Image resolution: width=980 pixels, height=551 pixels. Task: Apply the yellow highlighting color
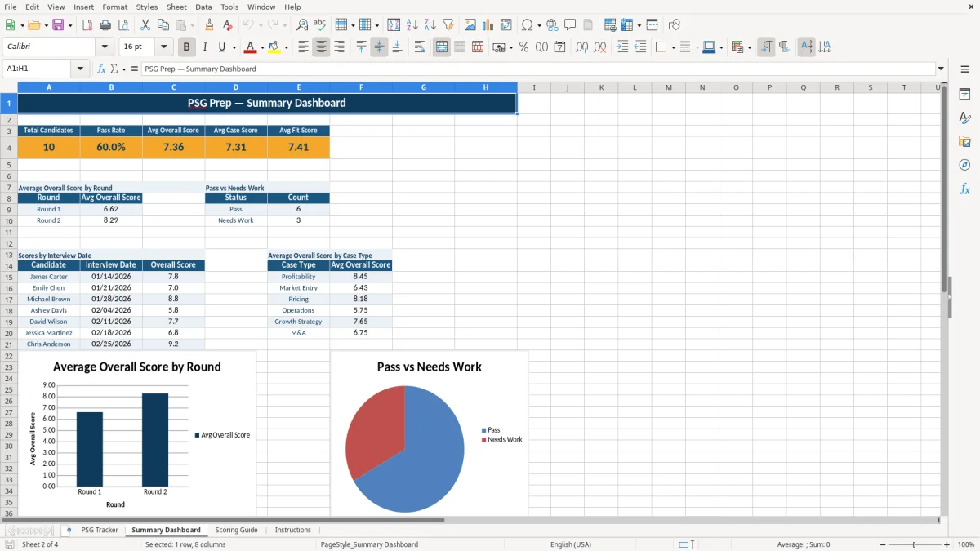pos(274,47)
